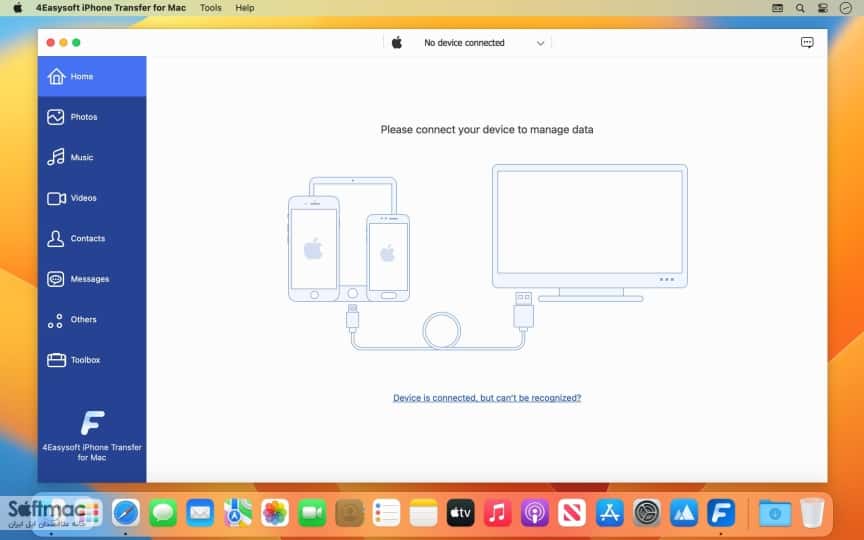Open the Photos section
Viewport: 864px width, 540px height.
pyautogui.click(x=92, y=117)
